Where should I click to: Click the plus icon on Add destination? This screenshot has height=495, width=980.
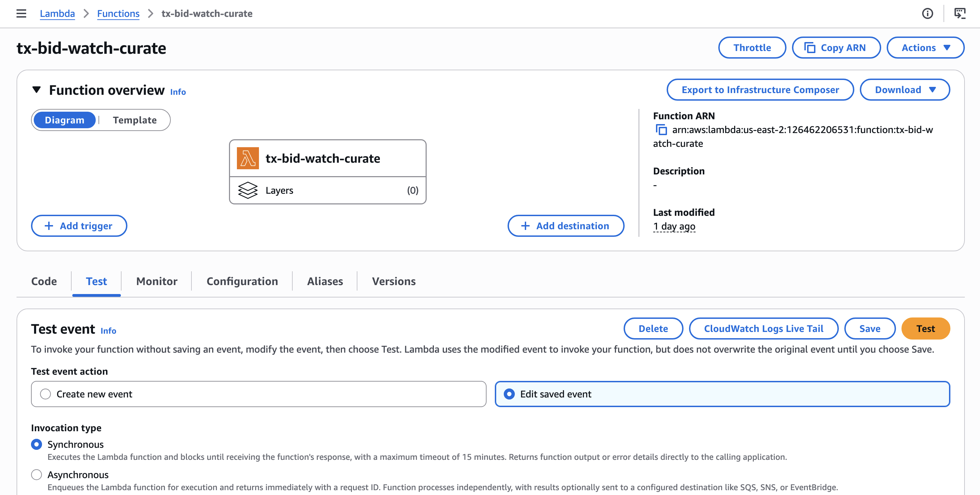526,225
